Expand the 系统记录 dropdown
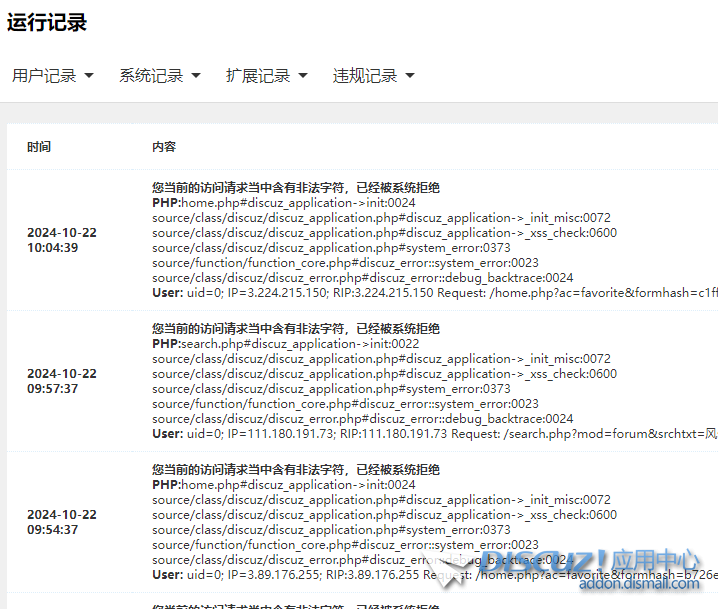The width and height of the screenshot is (718, 609). tap(160, 76)
